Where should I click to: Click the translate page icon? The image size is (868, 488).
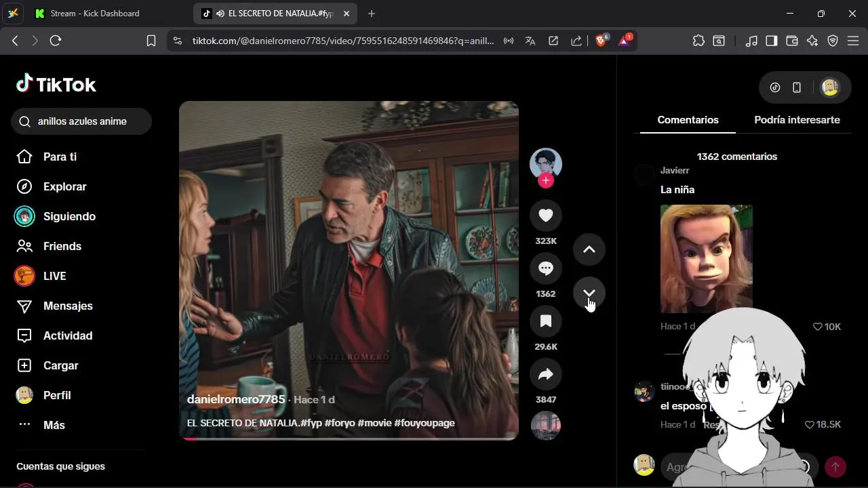click(530, 41)
